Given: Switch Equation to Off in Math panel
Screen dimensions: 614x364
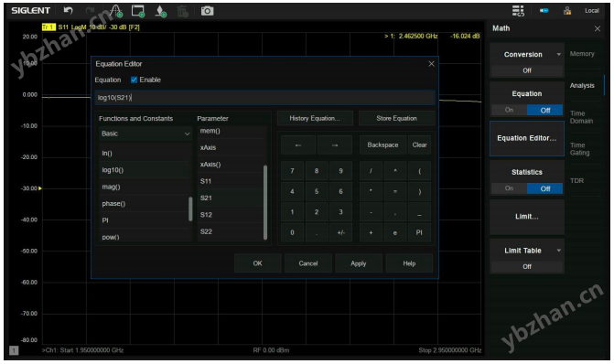Looking at the screenshot, I should coord(545,110).
